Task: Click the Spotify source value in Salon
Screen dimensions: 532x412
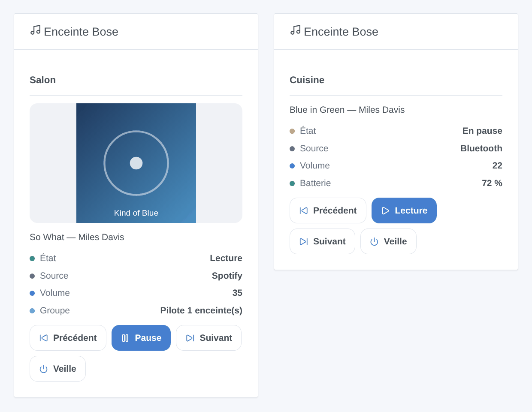Action: pyautogui.click(x=227, y=276)
